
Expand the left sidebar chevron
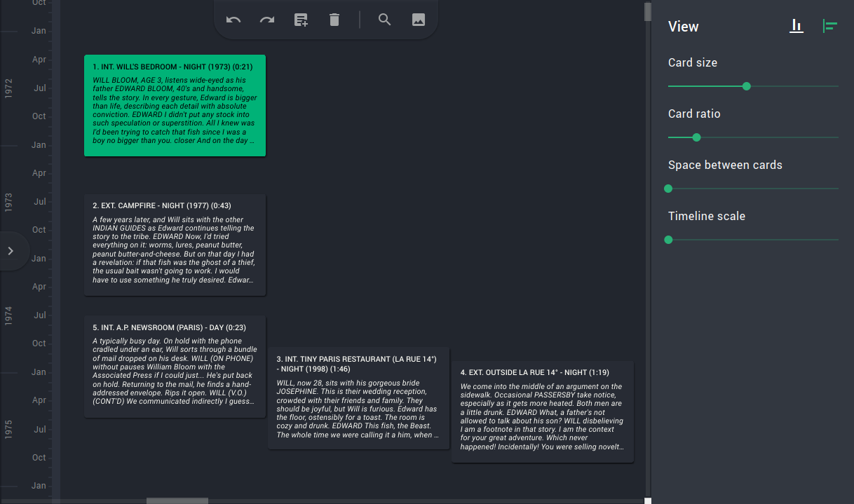[11, 250]
